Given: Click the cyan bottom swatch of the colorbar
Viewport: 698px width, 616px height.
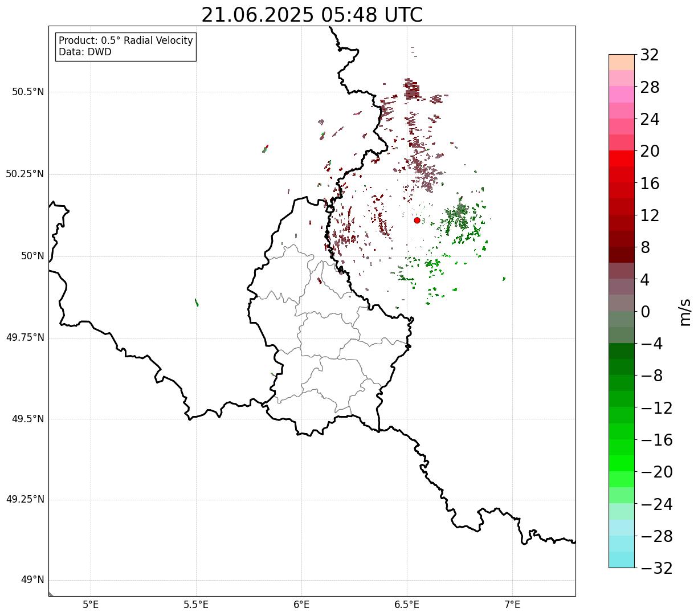Looking at the screenshot, I should coord(622,560).
